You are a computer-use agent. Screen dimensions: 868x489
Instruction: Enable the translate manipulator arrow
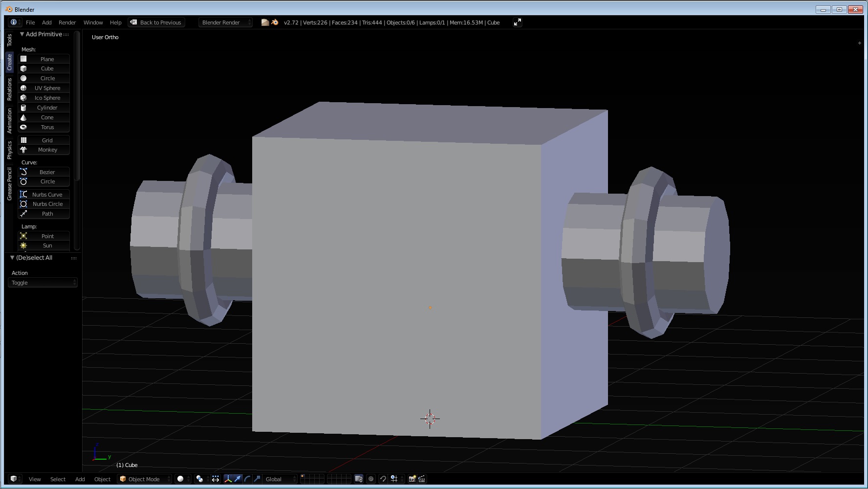(x=238, y=479)
